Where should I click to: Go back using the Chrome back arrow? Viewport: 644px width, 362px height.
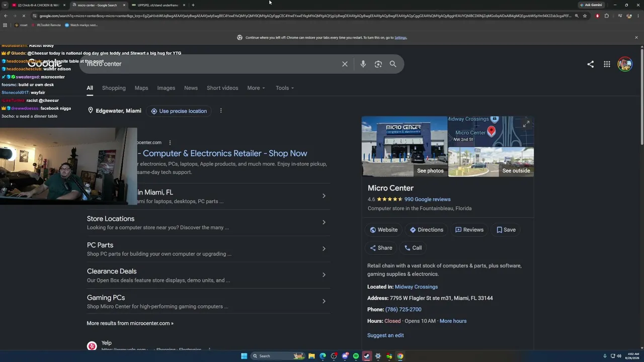point(6,16)
